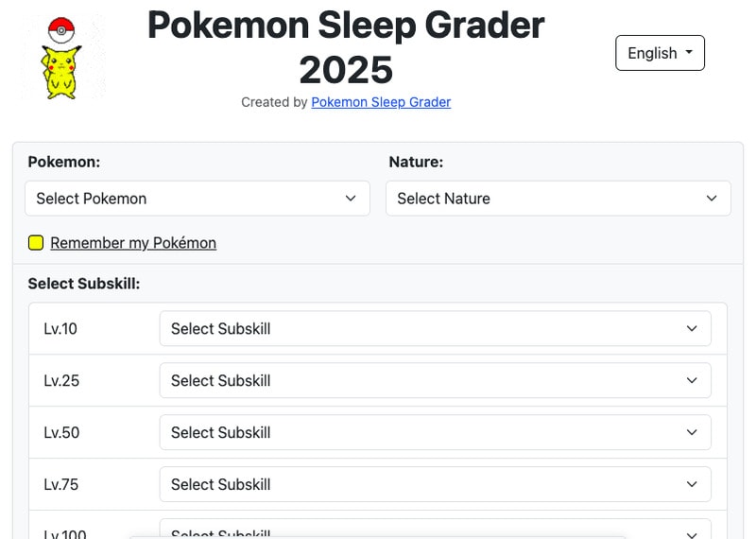
Task: Enable the Remember my Pokémon checkbox
Action: point(36,243)
